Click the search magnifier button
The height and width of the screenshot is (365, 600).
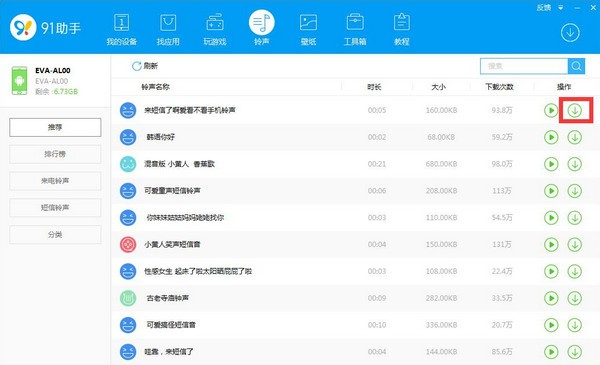[576, 66]
